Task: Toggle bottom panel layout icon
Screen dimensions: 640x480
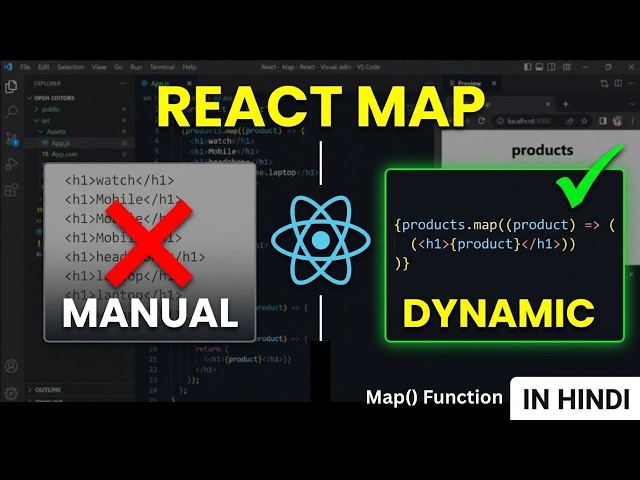Action: coord(539,67)
